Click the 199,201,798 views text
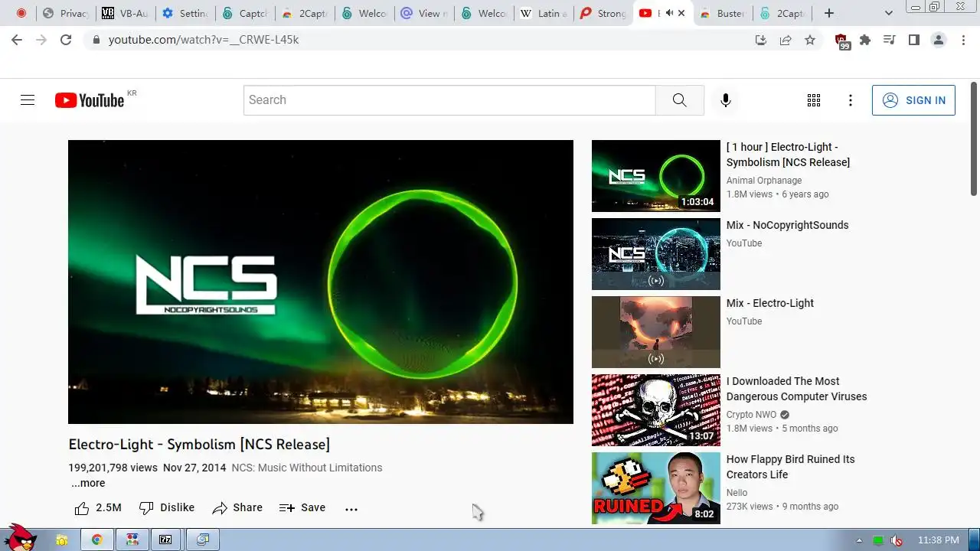This screenshot has height=551, width=980. (113, 468)
